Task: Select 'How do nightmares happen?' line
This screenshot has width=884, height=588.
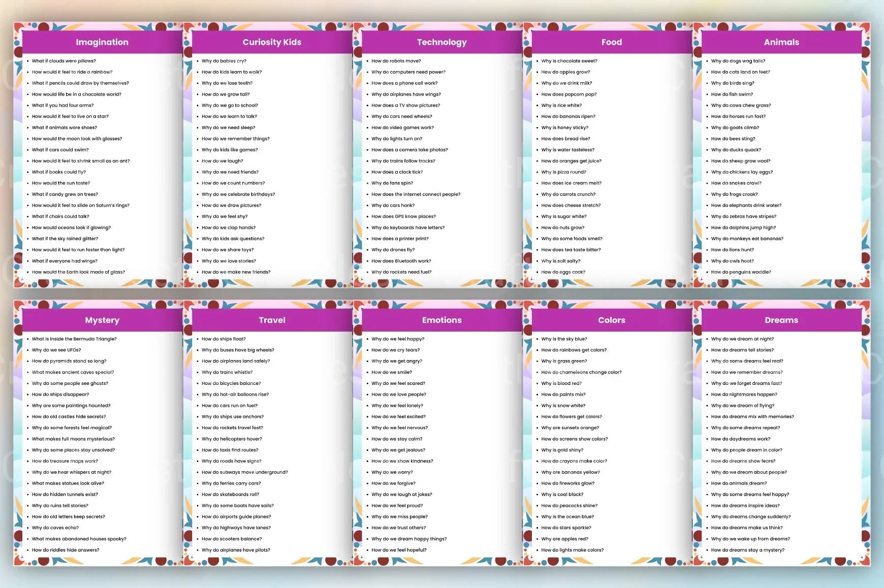Action: click(744, 395)
